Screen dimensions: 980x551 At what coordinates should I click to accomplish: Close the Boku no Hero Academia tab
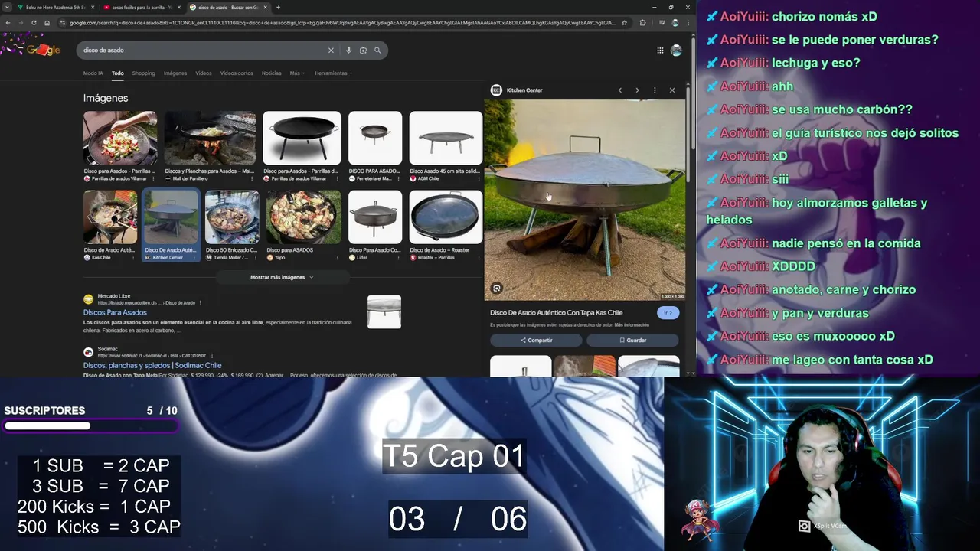pos(93,8)
